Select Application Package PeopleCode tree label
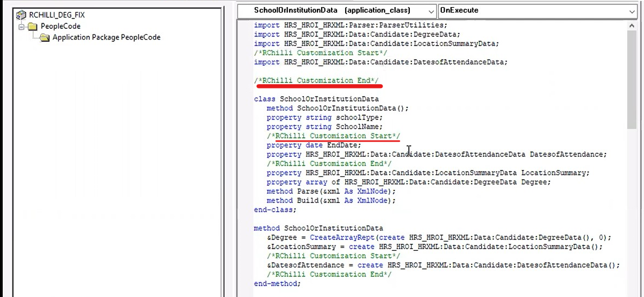This screenshot has width=644, height=297. tap(107, 37)
